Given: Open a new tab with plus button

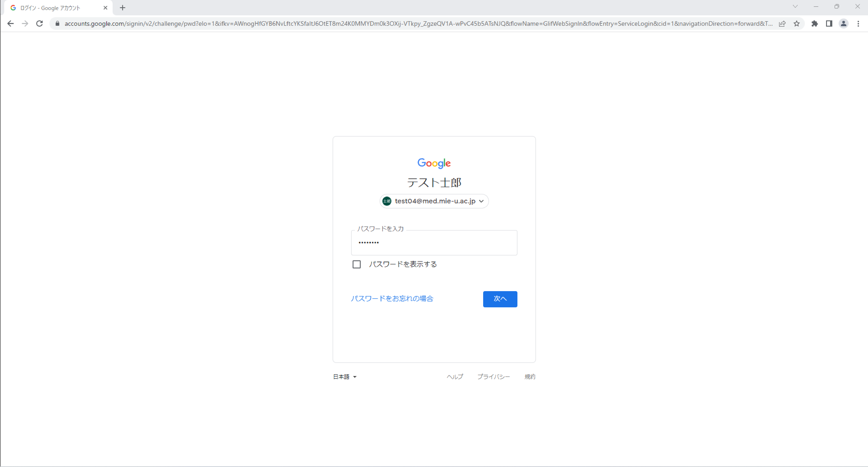Looking at the screenshot, I should tap(123, 8).
